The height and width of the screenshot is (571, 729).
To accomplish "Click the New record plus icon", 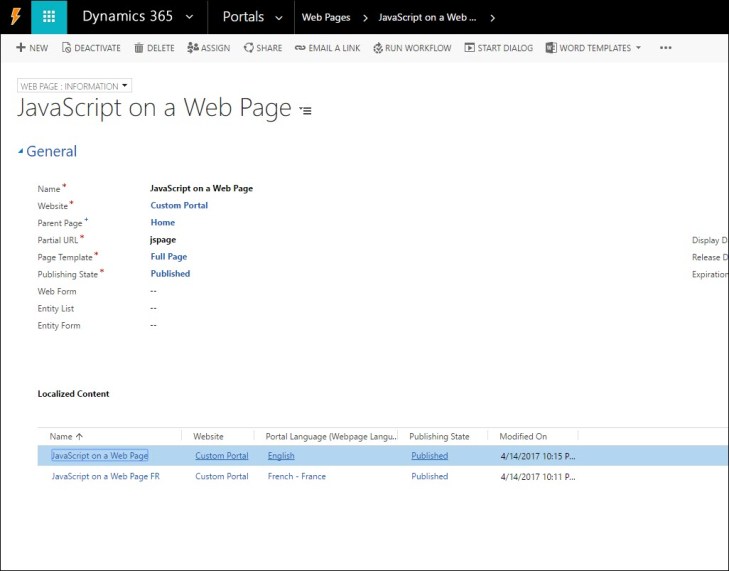I will click(x=21, y=48).
